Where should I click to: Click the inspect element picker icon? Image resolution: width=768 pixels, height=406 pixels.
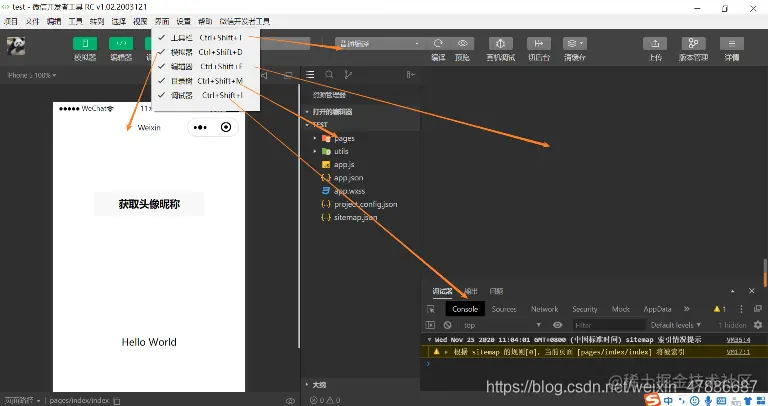point(431,309)
